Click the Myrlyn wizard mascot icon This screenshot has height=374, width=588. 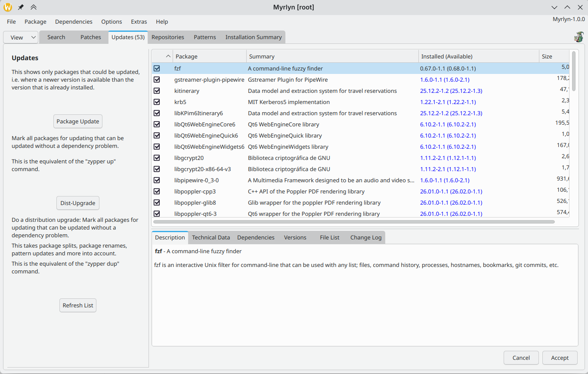(579, 37)
